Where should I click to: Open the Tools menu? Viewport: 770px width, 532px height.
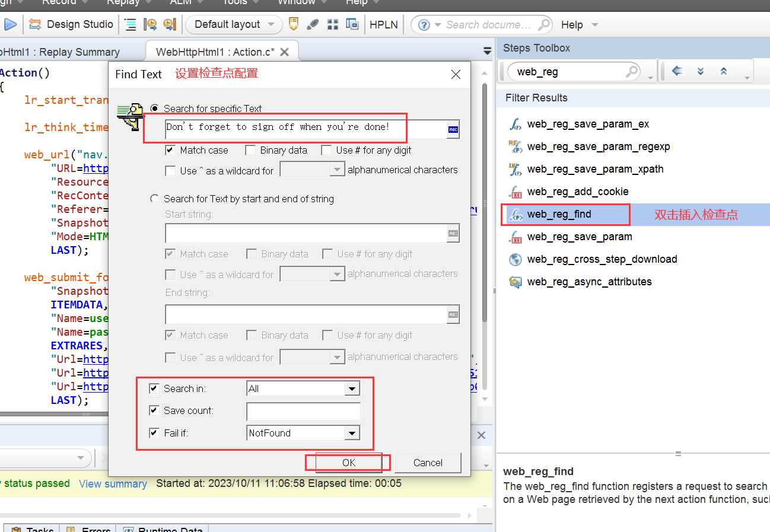coord(235,2)
